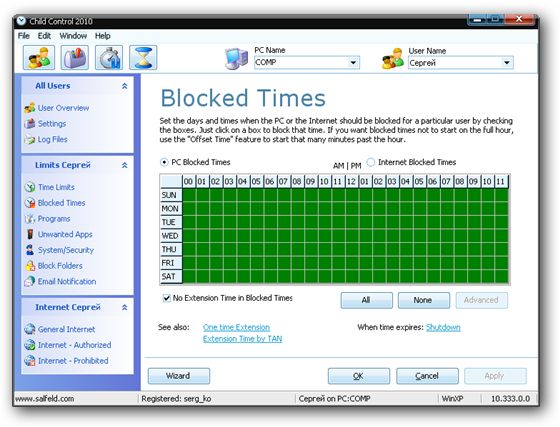560x427 pixels.
Task: Open the Edit menu
Action: tap(44, 36)
